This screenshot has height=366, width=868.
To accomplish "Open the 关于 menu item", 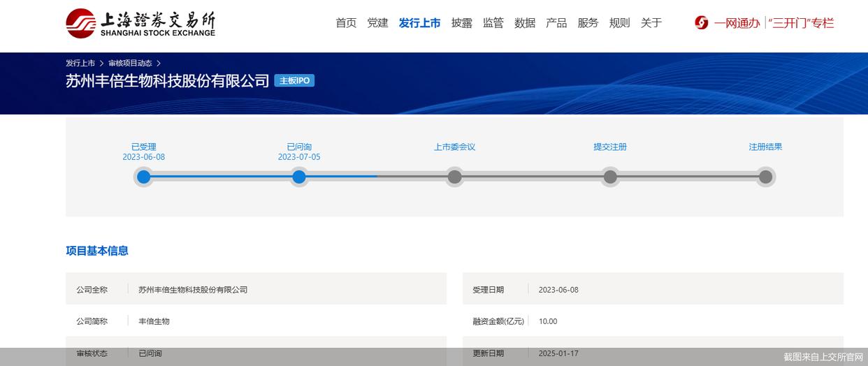I will tap(651, 23).
